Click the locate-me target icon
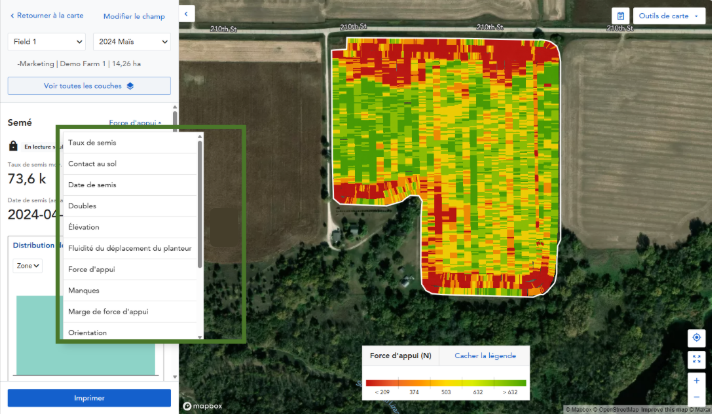 (696, 338)
